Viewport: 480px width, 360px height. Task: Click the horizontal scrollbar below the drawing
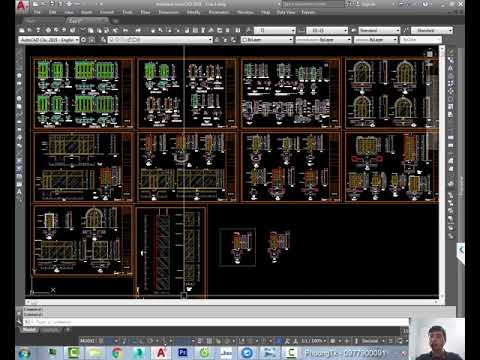pyautogui.click(x=232, y=302)
